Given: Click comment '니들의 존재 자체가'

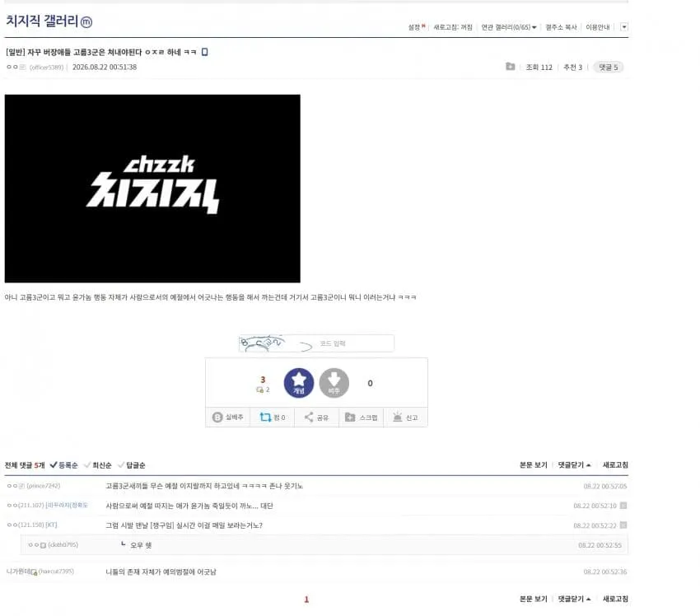Looking at the screenshot, I should pyautogui.click(x=161, y=572).
